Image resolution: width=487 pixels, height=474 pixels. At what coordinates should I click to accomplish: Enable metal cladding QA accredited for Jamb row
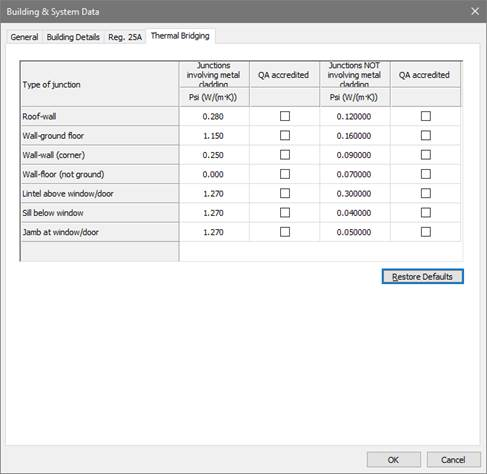point(285,232)
